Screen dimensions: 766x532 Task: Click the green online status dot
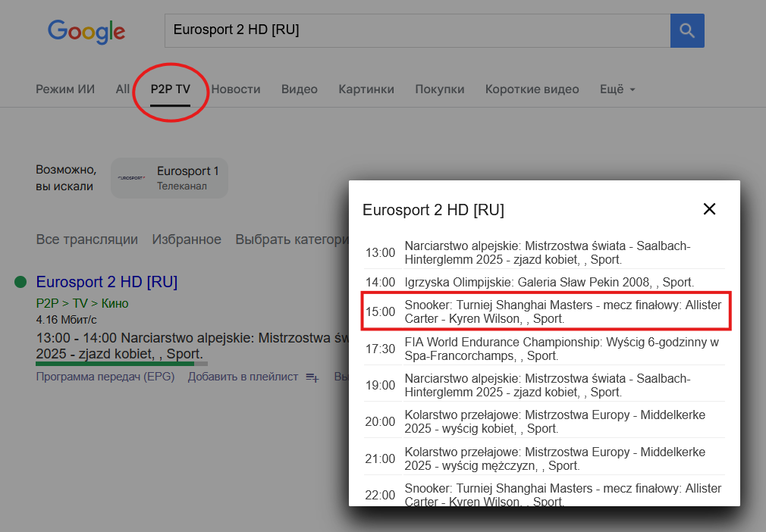[20, 282]
